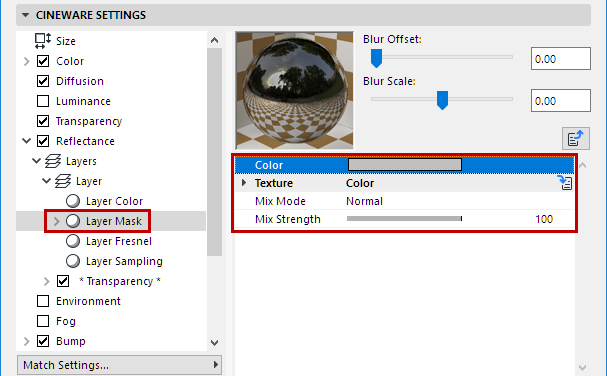This screenshot has height=376, width=607.
Task: Select the Diffusion channel label
Action: (80, 81)
